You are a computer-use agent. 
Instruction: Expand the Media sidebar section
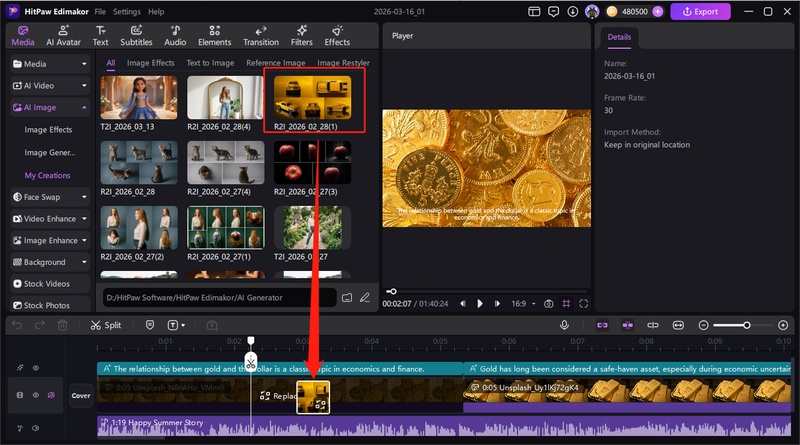pyautogui.click(x=50, y=64)
